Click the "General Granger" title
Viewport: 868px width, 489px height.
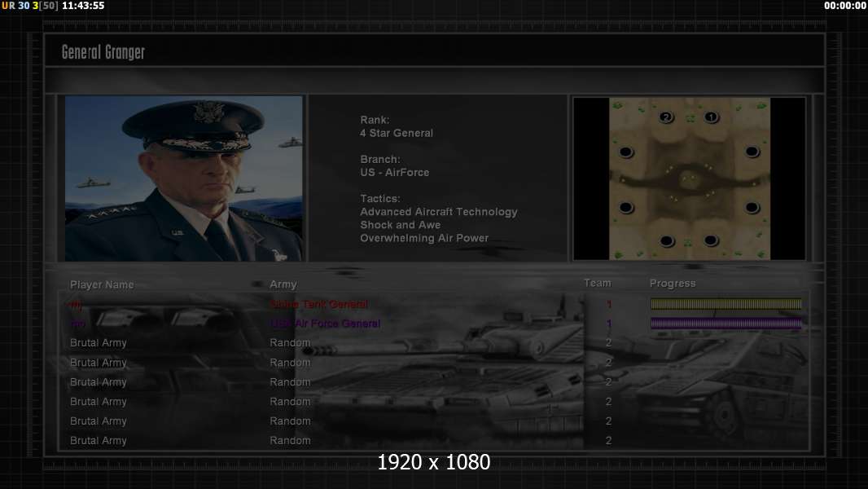coord(103,52)
